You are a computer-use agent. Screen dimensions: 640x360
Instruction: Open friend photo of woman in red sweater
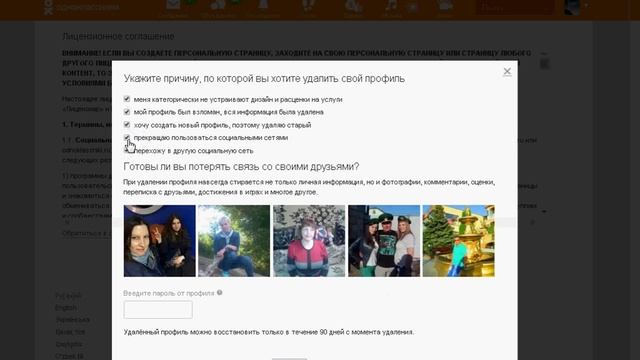click(309, 241)
